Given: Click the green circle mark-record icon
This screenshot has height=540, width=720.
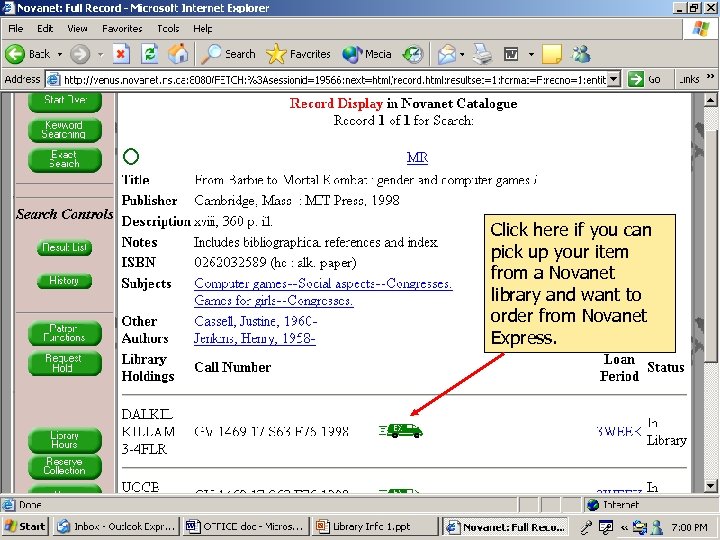Looking at the screenshot, I should [x=131, y=157].
